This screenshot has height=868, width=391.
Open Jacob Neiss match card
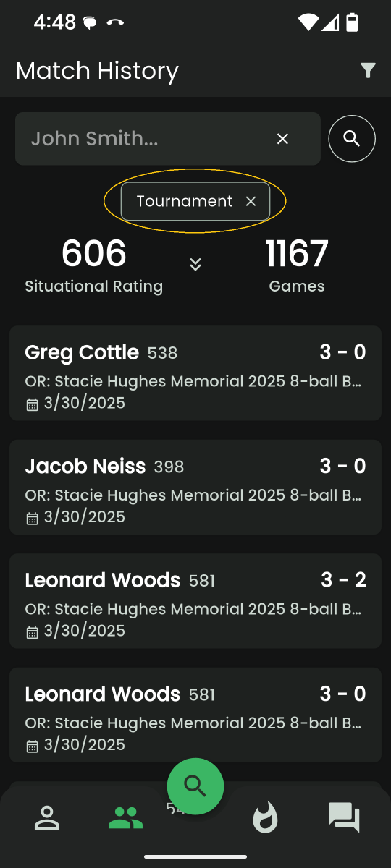195,487
